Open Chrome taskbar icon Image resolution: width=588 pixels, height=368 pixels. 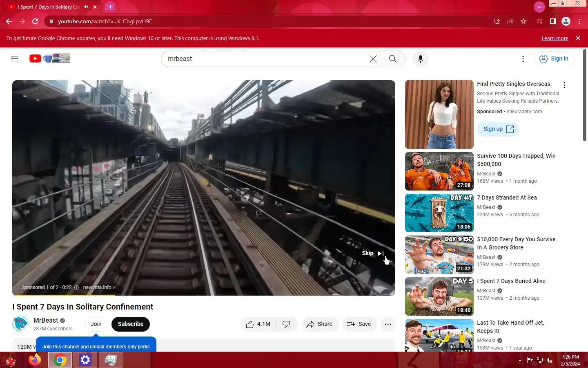tap(60, 360)
